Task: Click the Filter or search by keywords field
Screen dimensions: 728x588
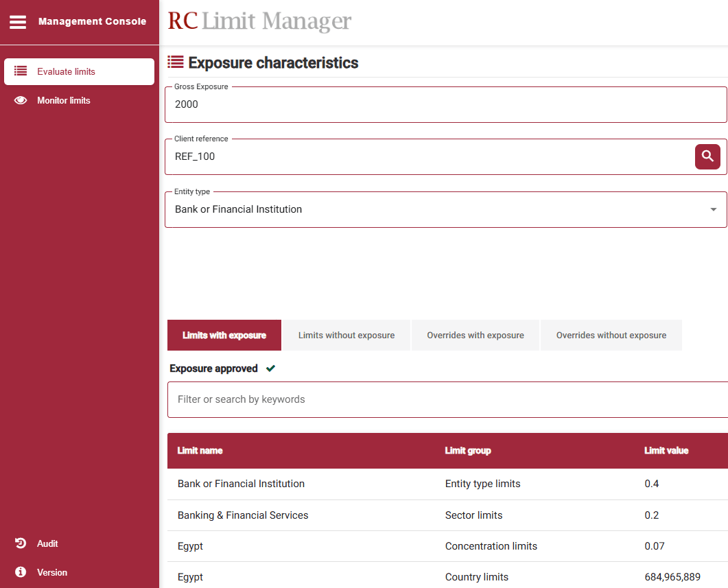Action: (447, 399)
